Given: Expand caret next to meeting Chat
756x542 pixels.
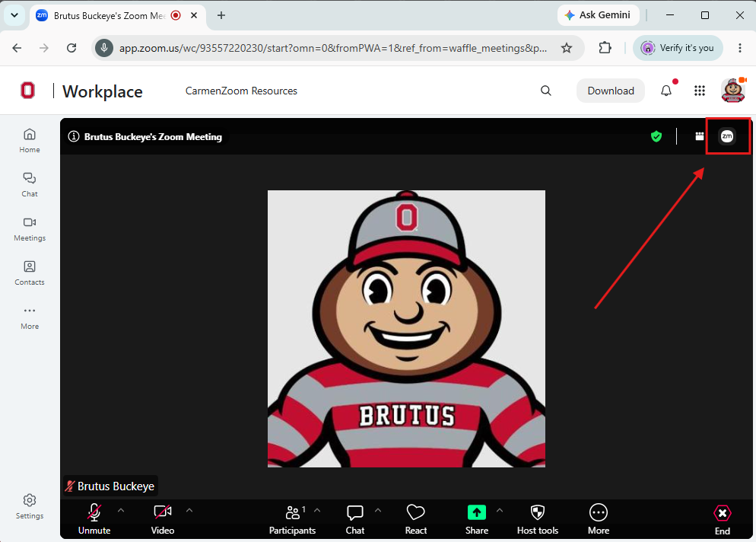Looking at the screenshot, I should click(378, 510).
